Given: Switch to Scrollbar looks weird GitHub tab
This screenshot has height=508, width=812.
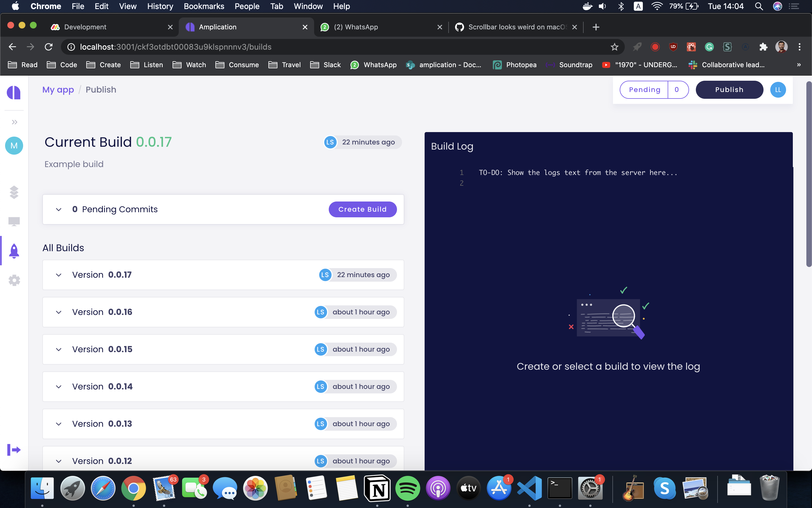Looking at the screenshot, I should click(516, 27).
